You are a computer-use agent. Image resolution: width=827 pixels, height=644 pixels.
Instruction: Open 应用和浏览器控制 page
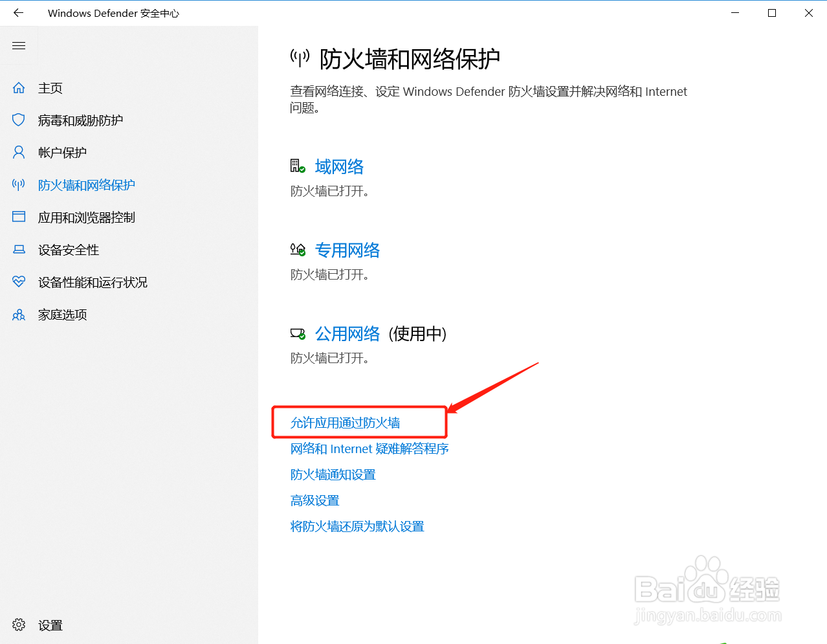click(87, 217)
